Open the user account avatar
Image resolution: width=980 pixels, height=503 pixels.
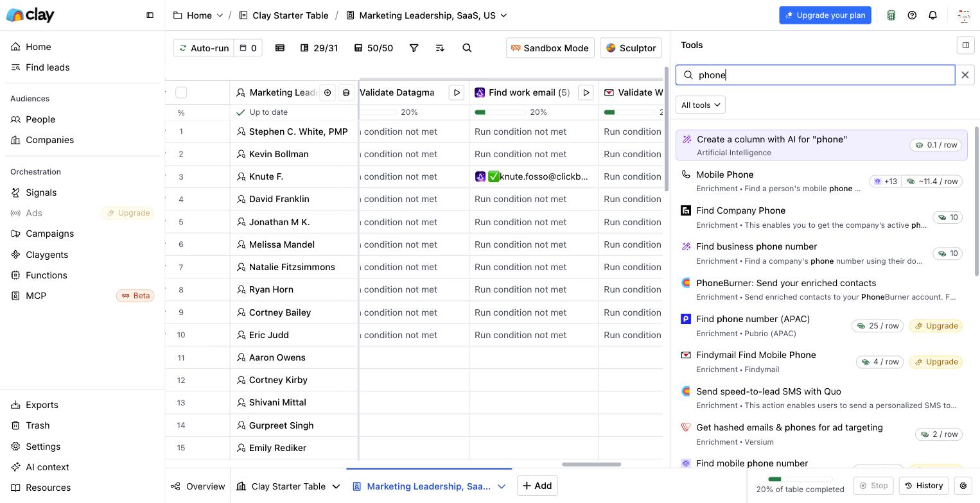click(963, 15)
